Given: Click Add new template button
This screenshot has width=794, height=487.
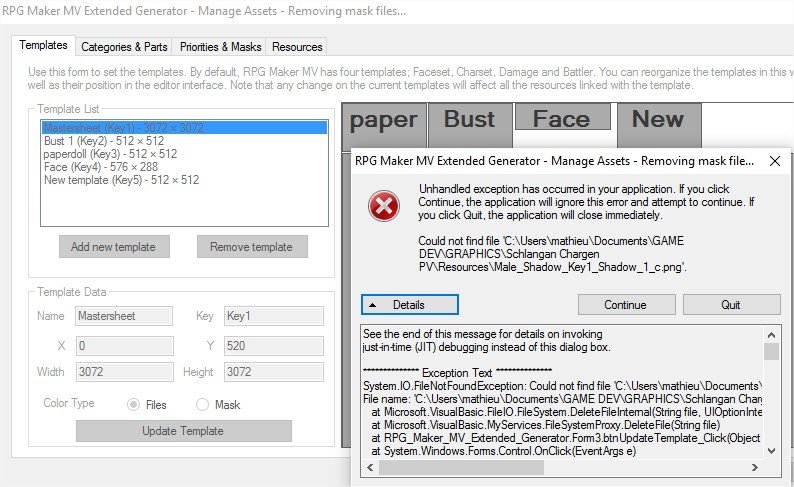Looking at the screenshot, I should (114, 247).
